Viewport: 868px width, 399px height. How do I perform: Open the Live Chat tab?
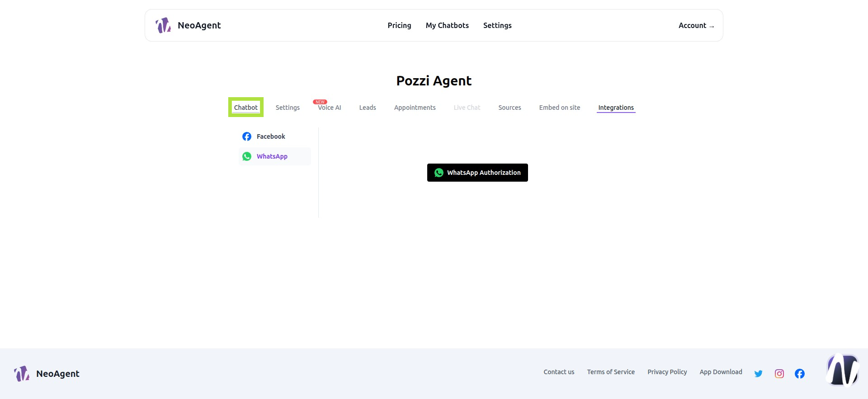[x=467, y=108]
